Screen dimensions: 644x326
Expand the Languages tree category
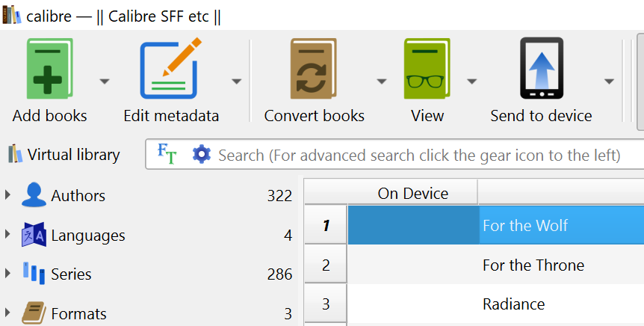tap(7, 234)
